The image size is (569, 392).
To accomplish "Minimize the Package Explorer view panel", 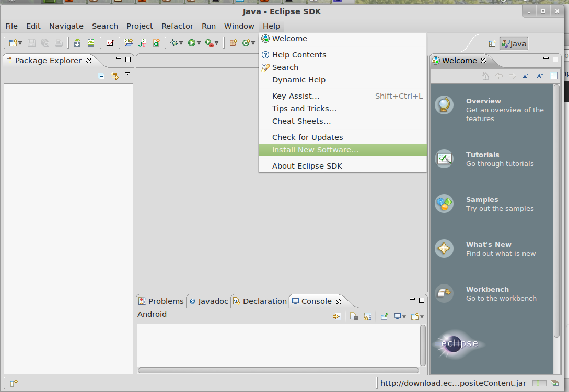I will click(x=118, y=58).
